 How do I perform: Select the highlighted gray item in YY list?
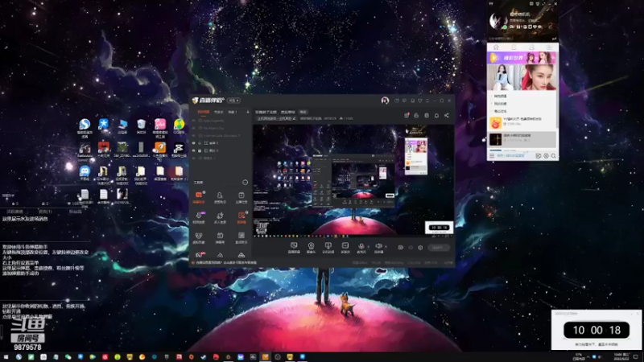522,139
